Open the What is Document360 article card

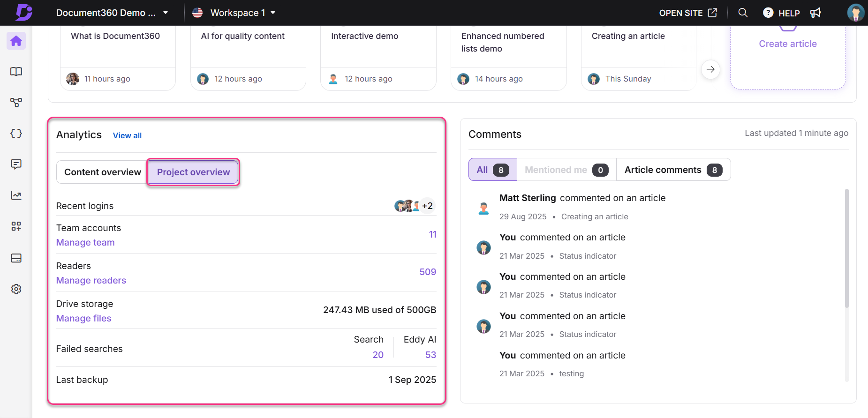click(x=118, y=58)
